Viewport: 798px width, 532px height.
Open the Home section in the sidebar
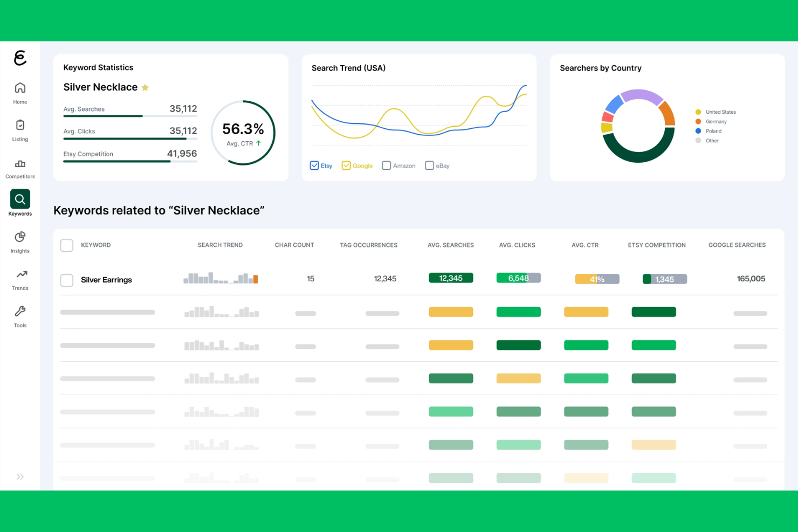[20, 91]
